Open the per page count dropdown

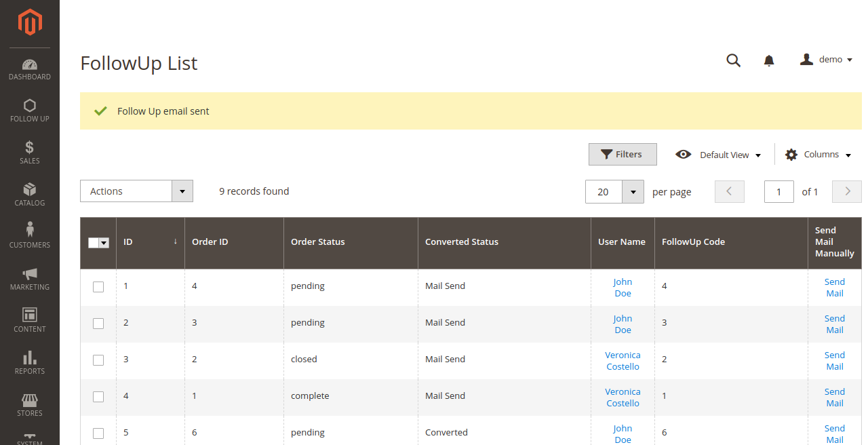pyautogui.click(x=632, y=191)
